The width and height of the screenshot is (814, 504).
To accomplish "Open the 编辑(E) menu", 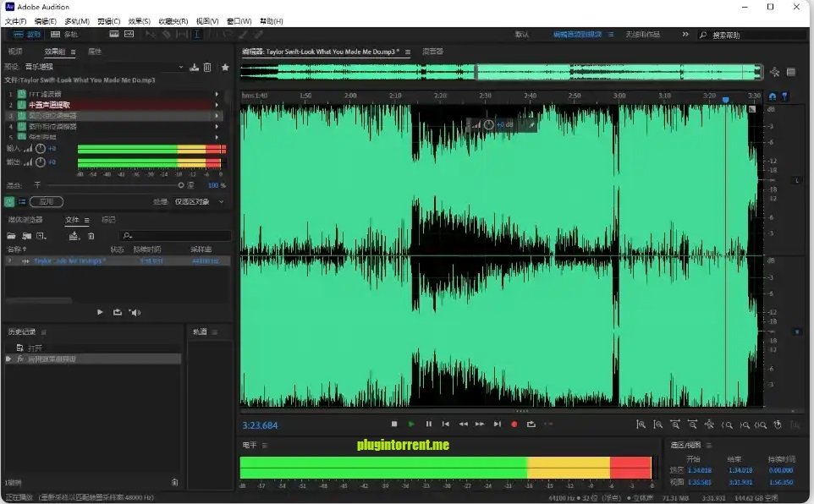I will pyautogui.click(x=45, y=21).
